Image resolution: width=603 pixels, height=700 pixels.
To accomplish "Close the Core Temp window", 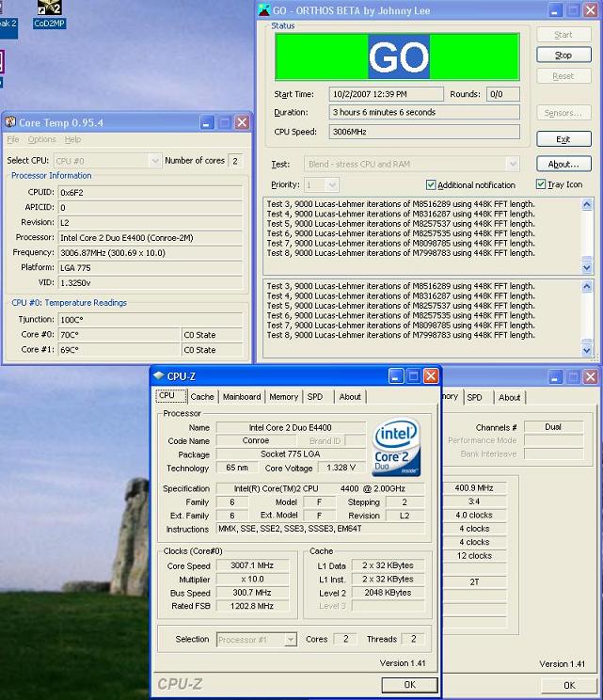I will coord(242,122).
